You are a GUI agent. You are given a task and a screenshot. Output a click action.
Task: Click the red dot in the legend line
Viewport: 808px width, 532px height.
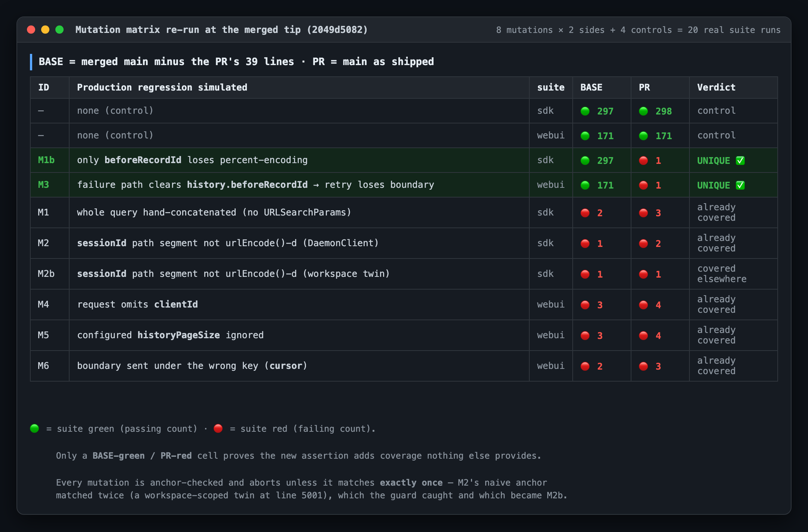[x=218, y=428]
